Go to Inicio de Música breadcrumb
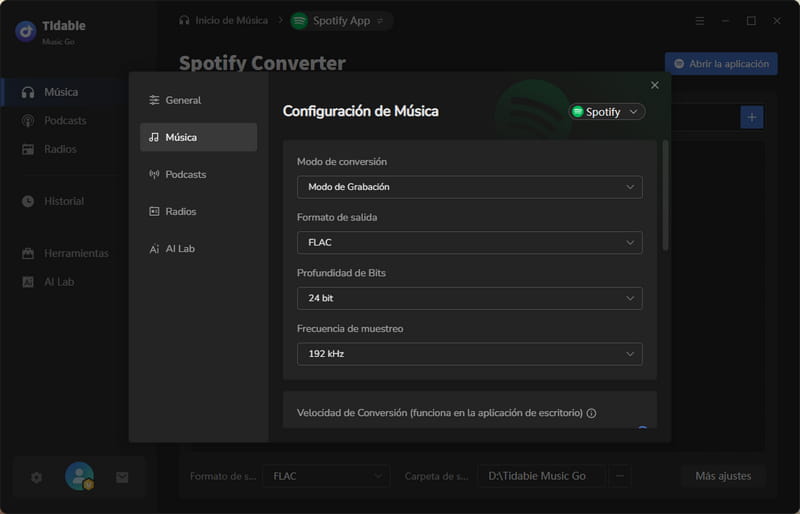Screen dimensions: 800x514 pos(223,20)
